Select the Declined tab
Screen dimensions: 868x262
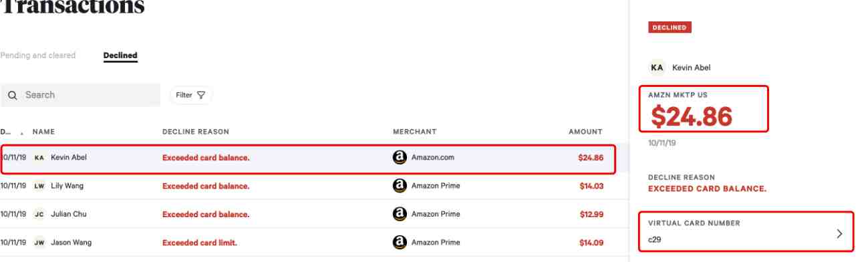pyautogui.click(x=120, y=55)
